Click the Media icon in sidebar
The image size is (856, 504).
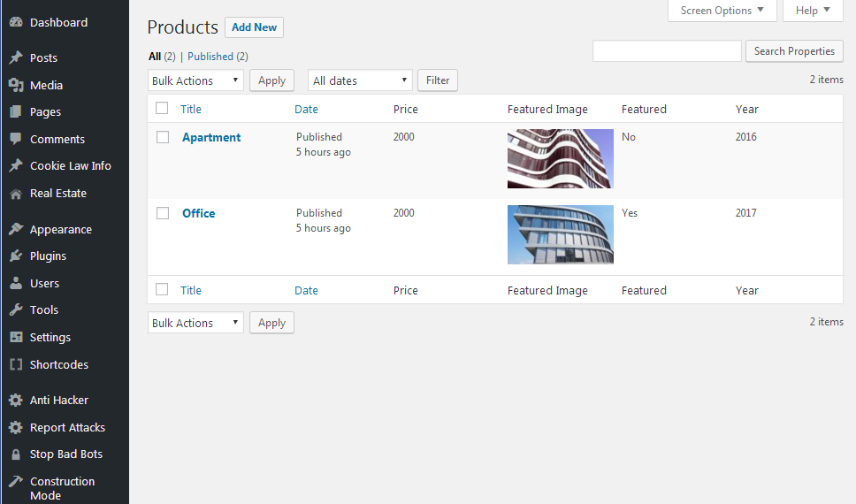click(16, 85)
